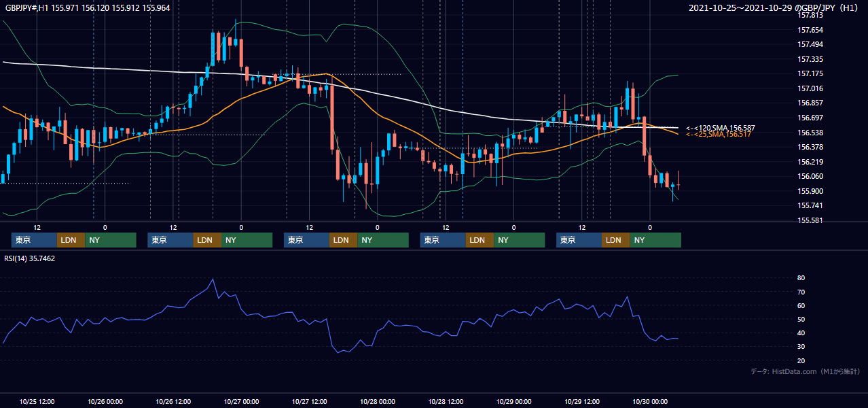Click RSI scale value 50

801,319
